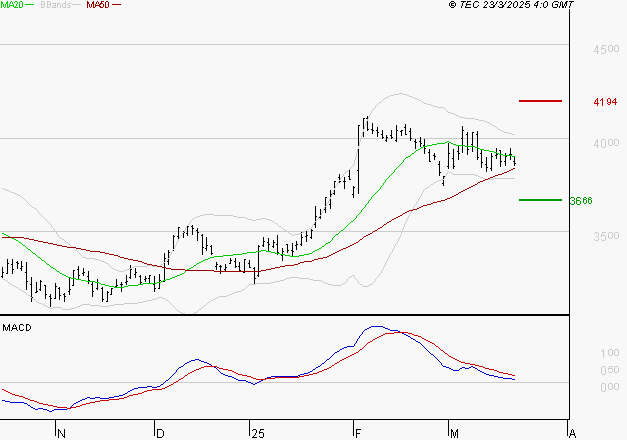Click the MACD 100 axis label
The image size is (627, 440).
click(x=610, y=353)
